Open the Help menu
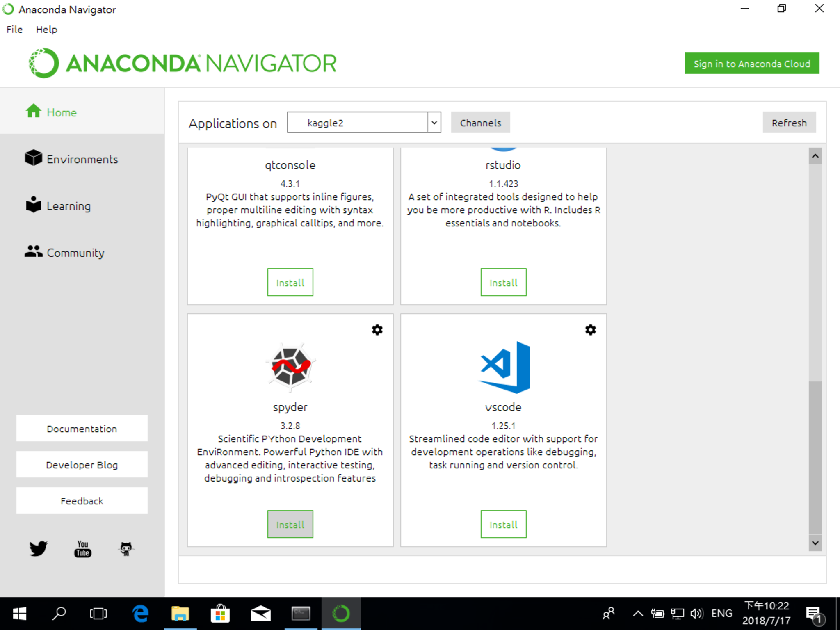Viewport: 840px width, 630px height. tap(46, 30)
